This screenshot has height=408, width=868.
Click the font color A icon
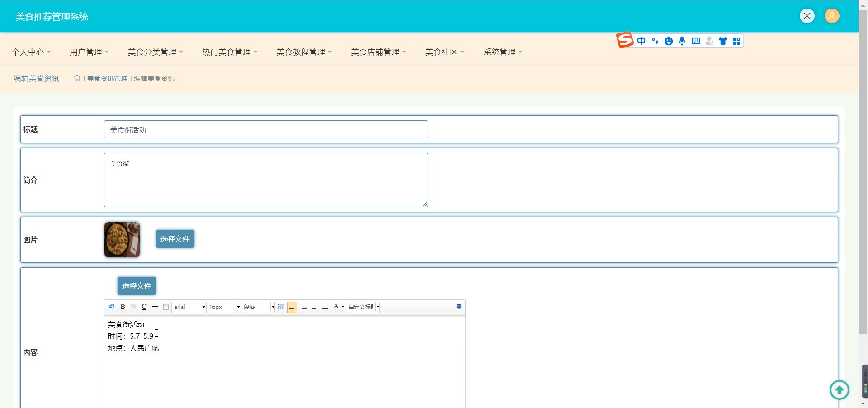coord(336,307)
